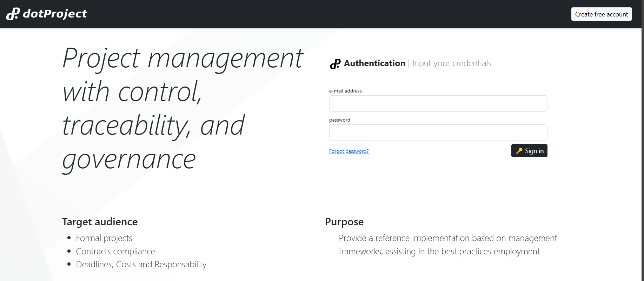Click the vertical page scrollbar
This screenshot has width=644, height=281.
tap(642, 140)
